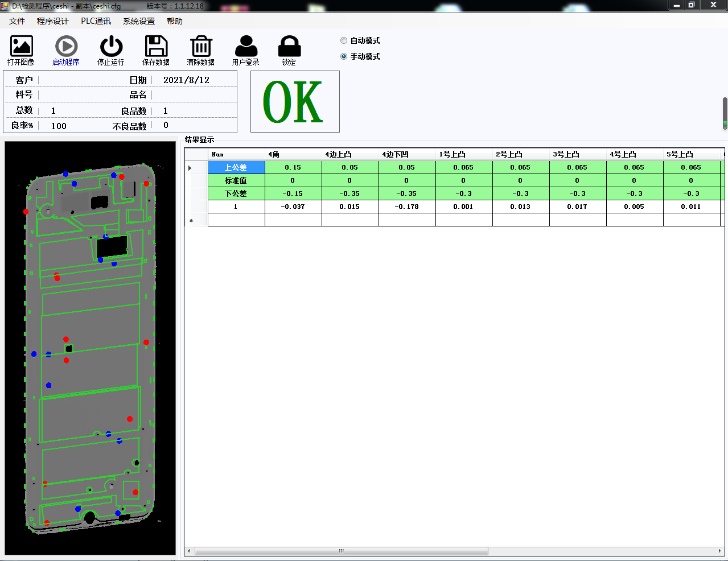The height and width of the screenshot is (561, 728).
Task: Click the application icon in title bar
Action: coord(5,6)
